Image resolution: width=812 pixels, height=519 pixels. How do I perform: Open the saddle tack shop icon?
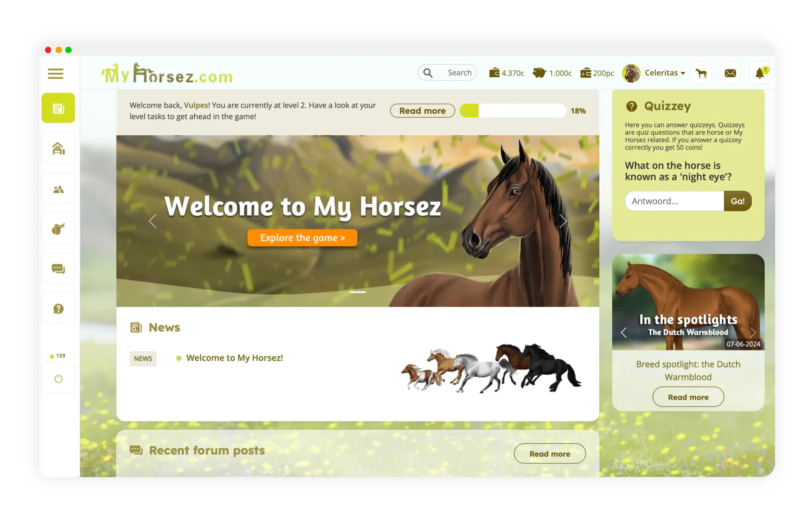click(58, 228)
